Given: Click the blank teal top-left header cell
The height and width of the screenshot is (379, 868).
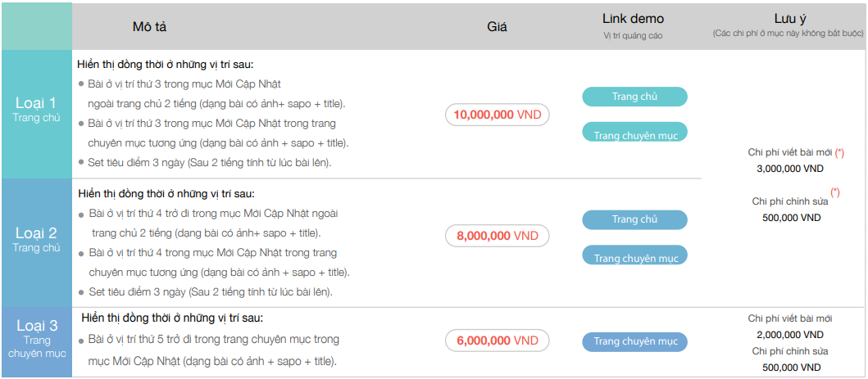Looking at the screenshot, I should [36, 25].
